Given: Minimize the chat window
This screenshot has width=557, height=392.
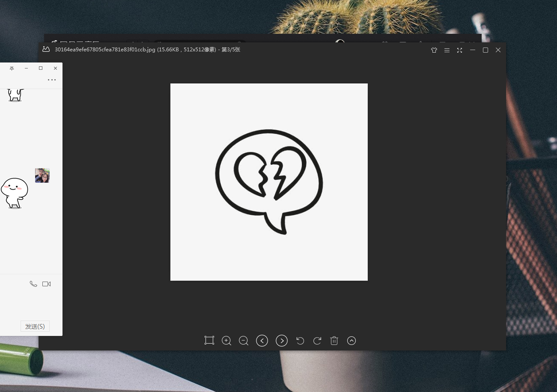Looking at the screenshot, I should [x=26, y=68].
